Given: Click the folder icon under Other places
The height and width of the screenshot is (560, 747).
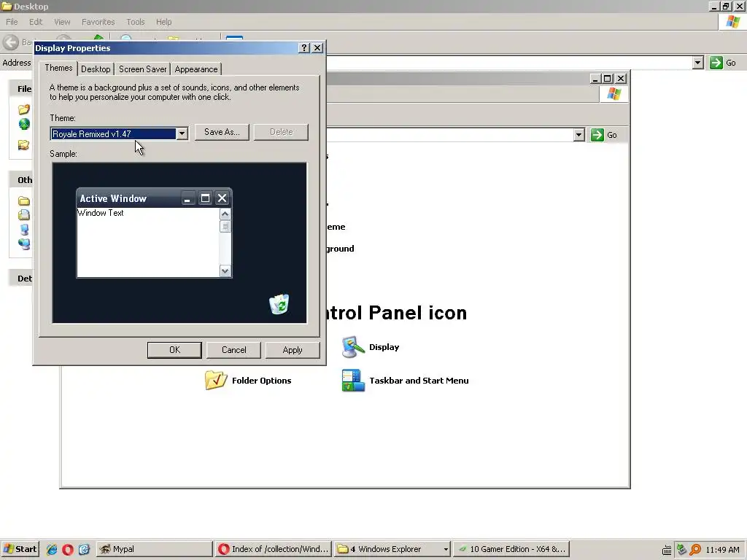Looking at the screenshot, I should coord(24,201).
